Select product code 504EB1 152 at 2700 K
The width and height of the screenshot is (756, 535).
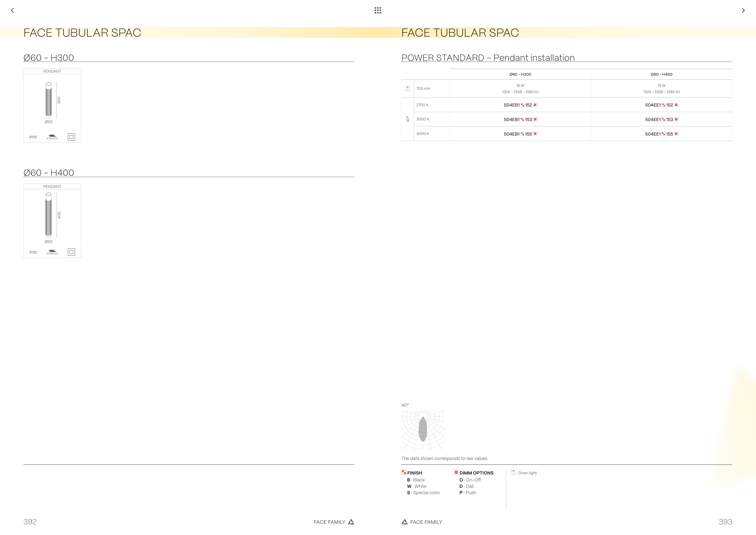pos(520,105)
